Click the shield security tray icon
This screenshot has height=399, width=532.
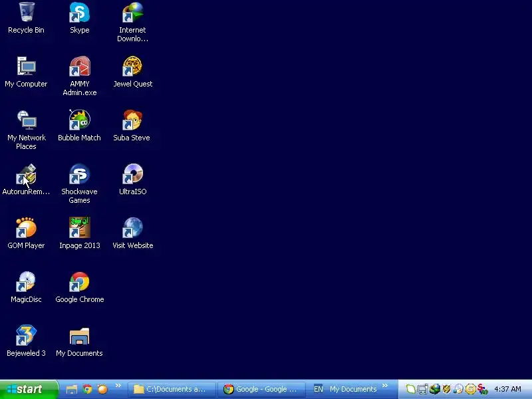(x=446, y=389)
